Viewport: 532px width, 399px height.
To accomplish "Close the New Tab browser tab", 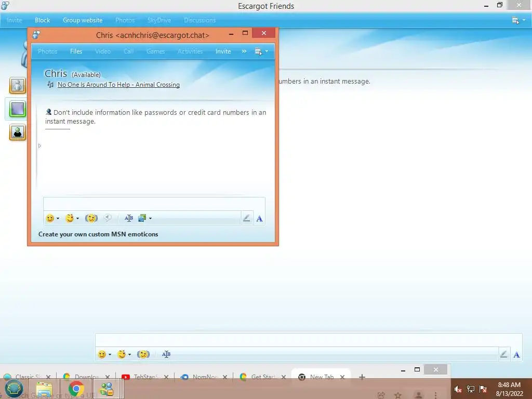I will (x=342, y=377).
